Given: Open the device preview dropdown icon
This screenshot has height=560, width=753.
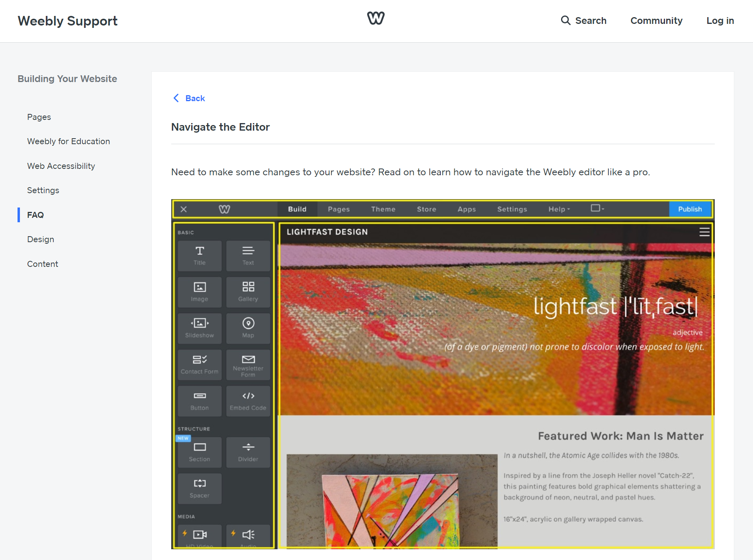Looking at the screenshot, I should click(x=597, y=208).
